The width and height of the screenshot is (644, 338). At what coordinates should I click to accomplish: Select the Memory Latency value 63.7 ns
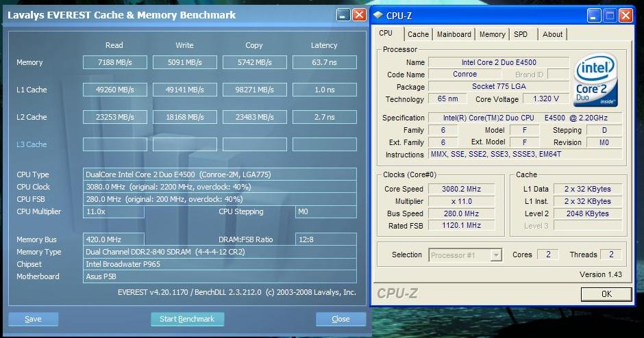click(x=325, y=62)
